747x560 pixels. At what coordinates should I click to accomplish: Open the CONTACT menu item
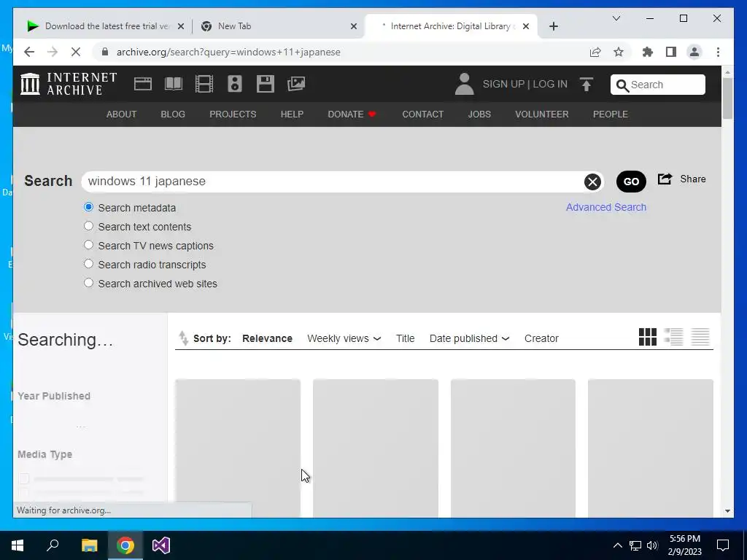[x=423, y=114]
